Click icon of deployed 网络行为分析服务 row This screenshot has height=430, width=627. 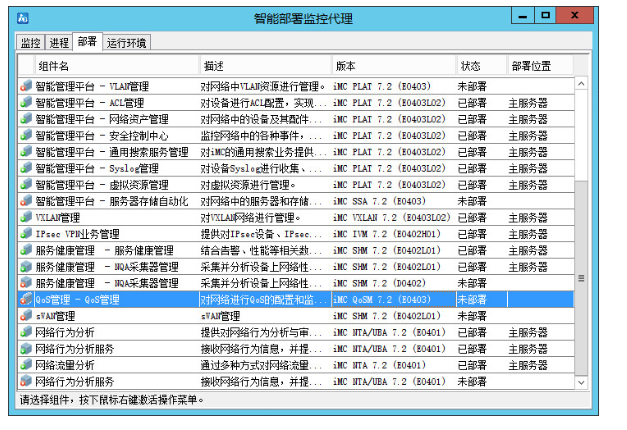[26, 348]
